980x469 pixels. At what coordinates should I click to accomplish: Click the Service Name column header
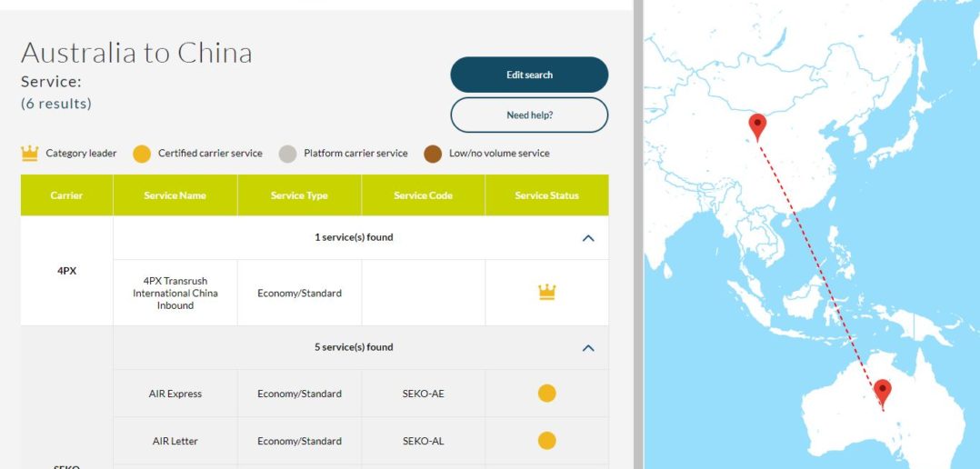[x=175, y=195]
